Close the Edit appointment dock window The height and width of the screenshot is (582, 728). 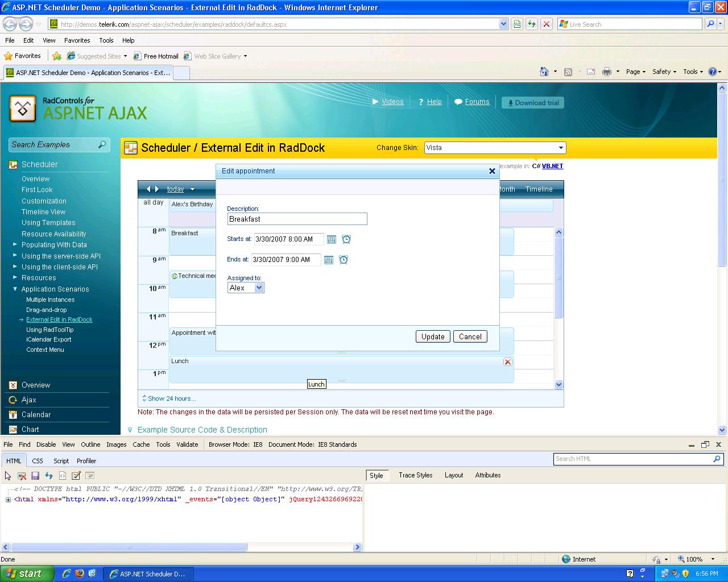pos(492,171)
